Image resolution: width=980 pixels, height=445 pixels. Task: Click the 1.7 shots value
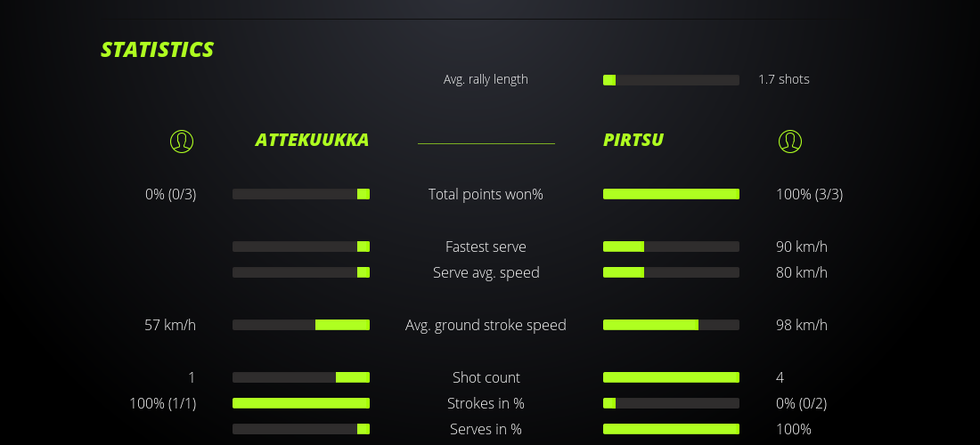click(784, 79)
